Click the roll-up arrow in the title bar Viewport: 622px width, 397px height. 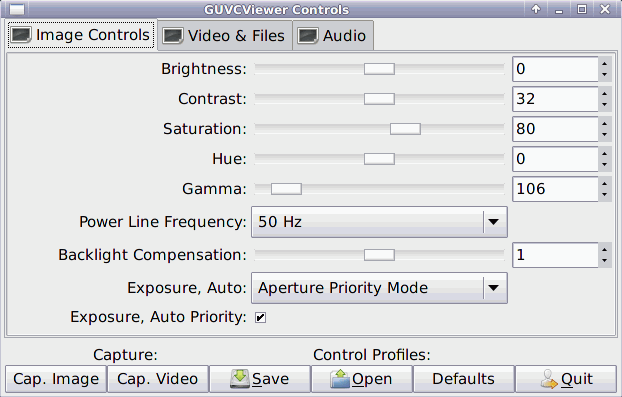536,9
